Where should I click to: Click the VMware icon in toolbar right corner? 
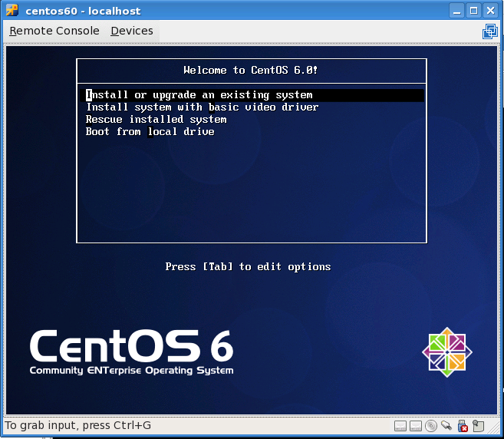click(x=489, y=31)
